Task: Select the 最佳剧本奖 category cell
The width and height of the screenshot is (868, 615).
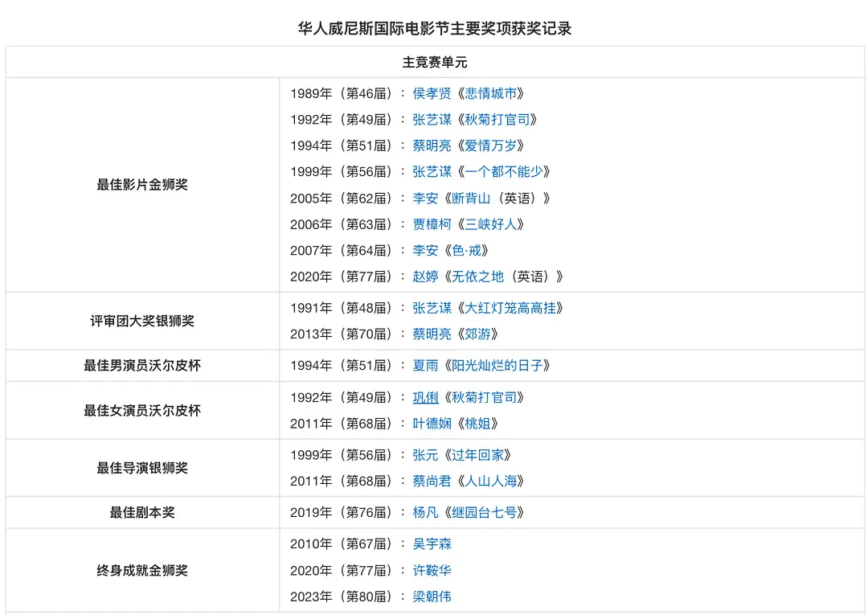Action: tap(142, 513)
